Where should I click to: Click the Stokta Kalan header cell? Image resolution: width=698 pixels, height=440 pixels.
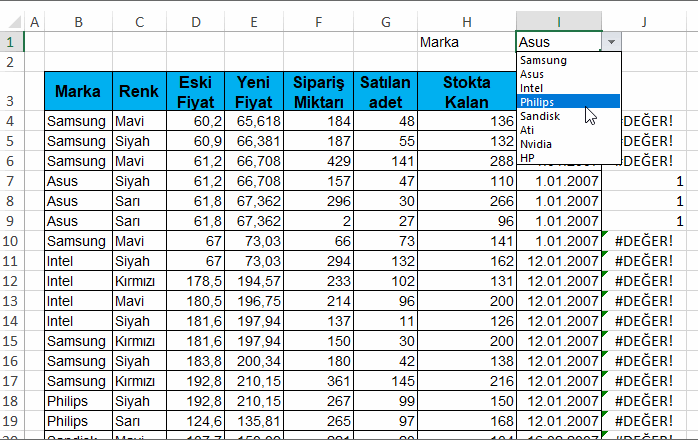click(x=467, y=91)
